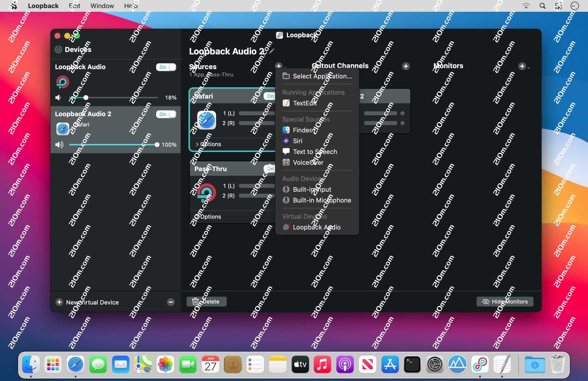The width and height of the screenshot is (588, 381).
Task: Click Safari icon under Loopback Audio 2 device
Action: pos(63,129)
